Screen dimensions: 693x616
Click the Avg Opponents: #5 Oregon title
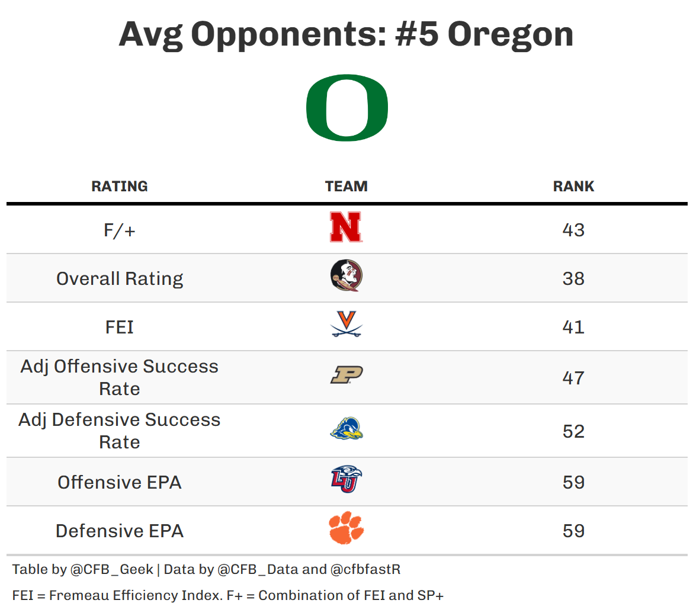(x=346, y=34)
